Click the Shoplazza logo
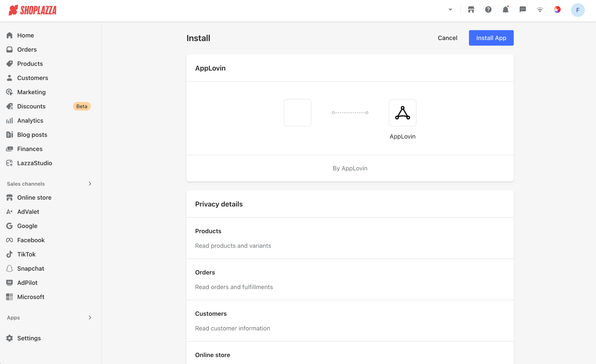This screenshot has width=596, height=364. (33, 10)
